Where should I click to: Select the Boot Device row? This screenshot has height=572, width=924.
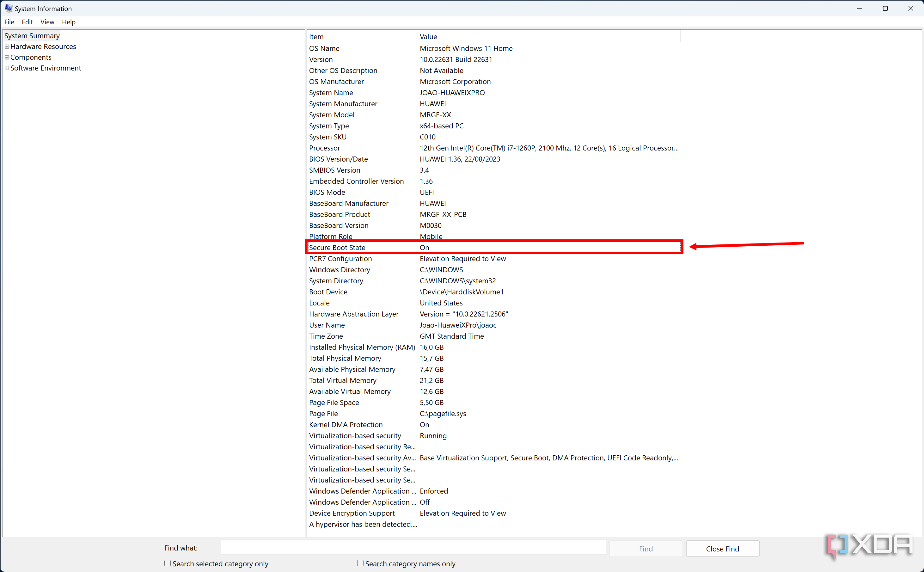click(x=493, y=292)
